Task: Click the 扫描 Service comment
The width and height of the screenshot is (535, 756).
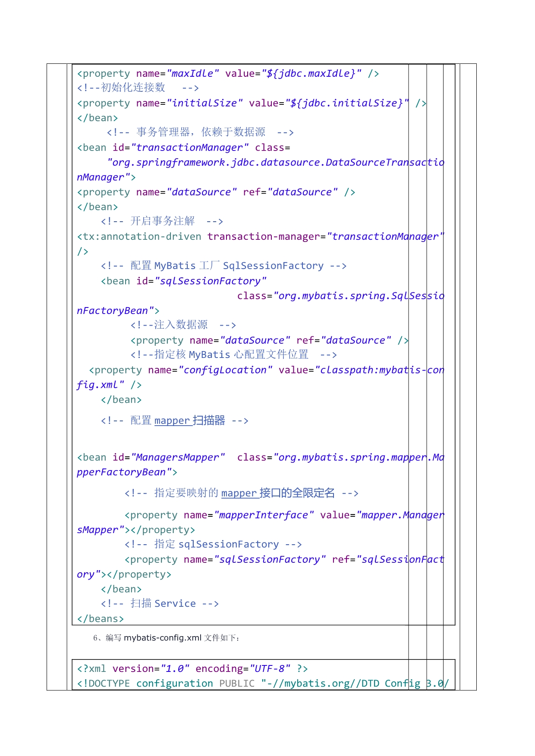Action: (160, 604)
